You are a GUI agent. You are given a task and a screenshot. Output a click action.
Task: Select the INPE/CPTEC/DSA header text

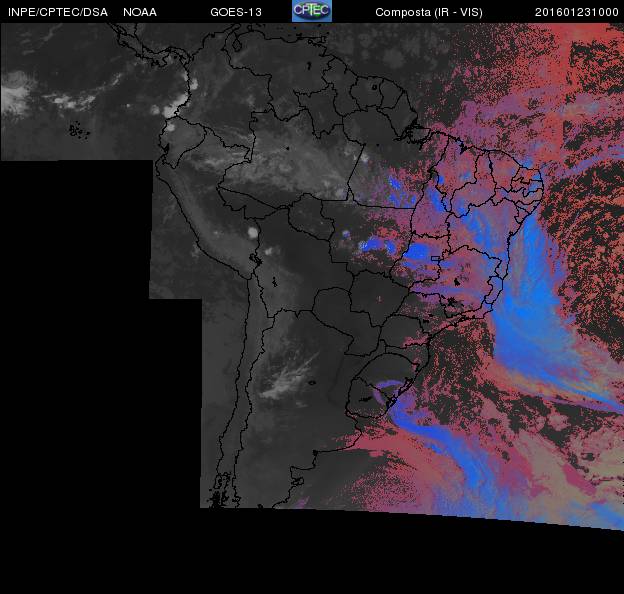click(58, 12)
